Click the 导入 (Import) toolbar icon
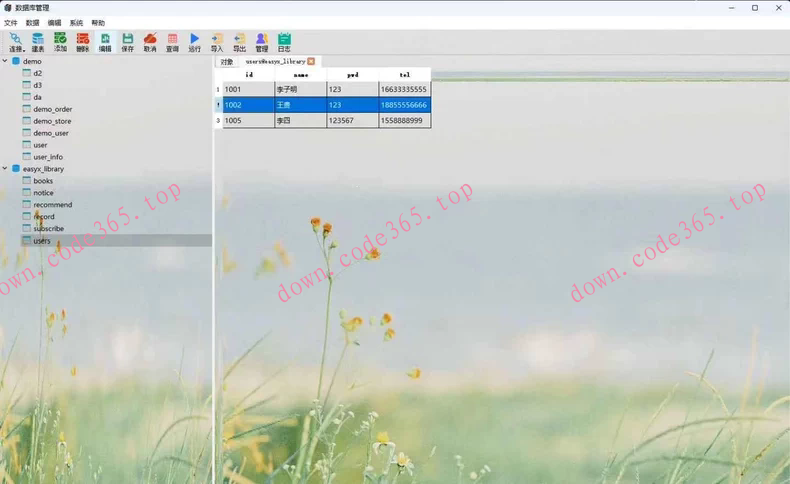790x484 pixels. pos(217,39)
